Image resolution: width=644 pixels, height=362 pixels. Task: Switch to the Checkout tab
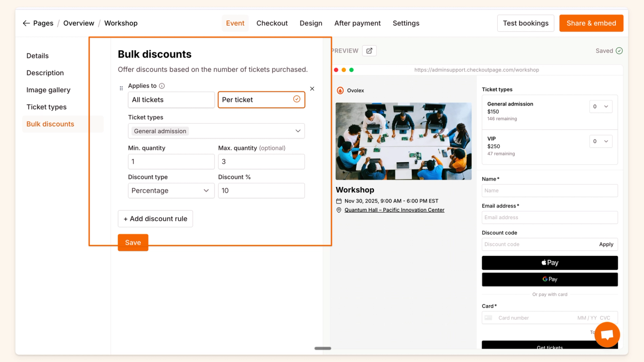(272, 23)
